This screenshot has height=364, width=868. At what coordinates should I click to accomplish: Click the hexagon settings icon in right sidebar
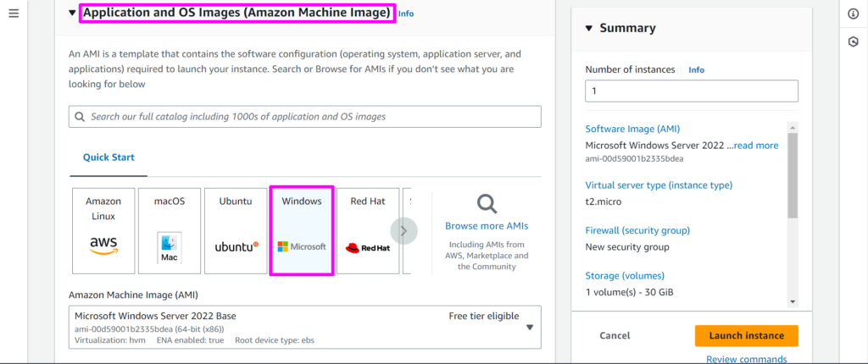coord(853,41)
